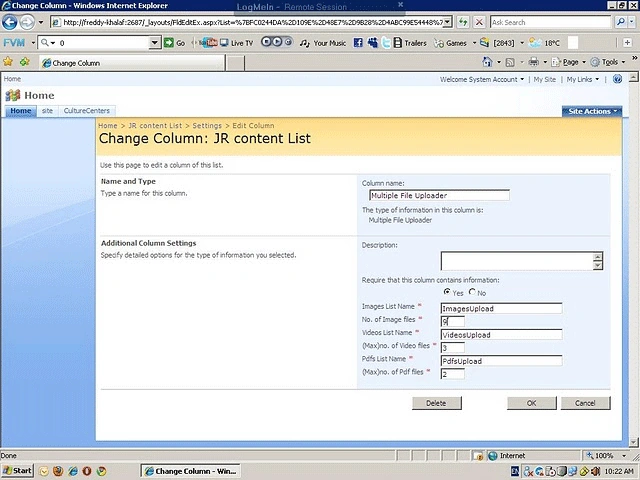Expand the Site Actions dropdown
Screen dimensions: 640x480
(x=592, y=111)
